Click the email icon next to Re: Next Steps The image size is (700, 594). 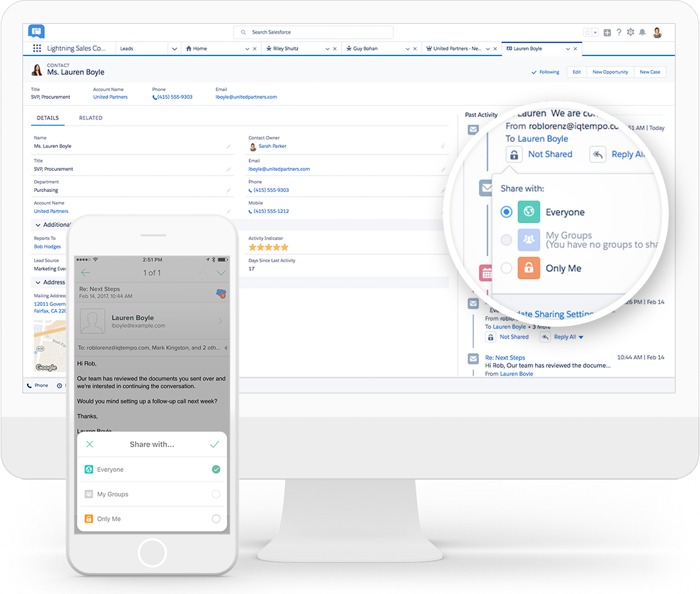(x=473, y=358)
